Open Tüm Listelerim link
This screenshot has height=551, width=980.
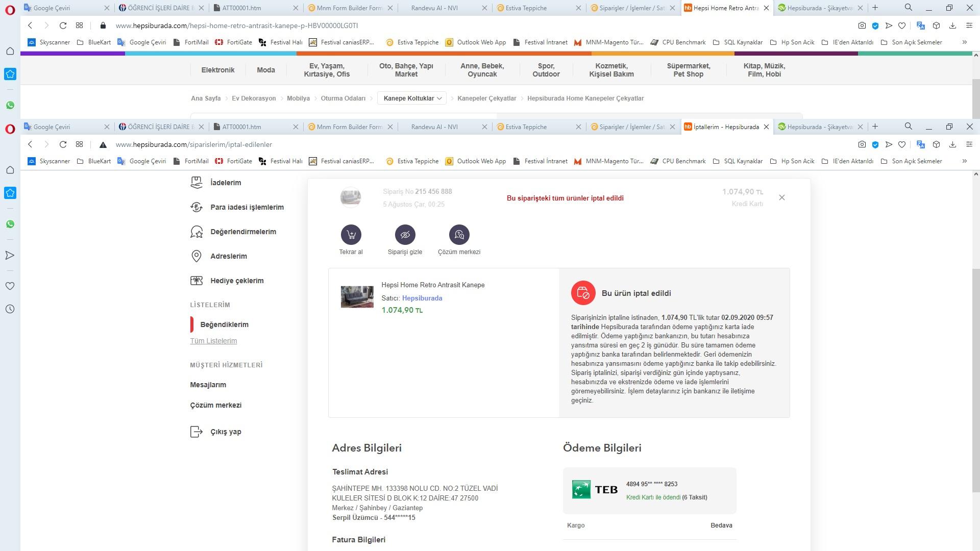[x=213, y=341]
